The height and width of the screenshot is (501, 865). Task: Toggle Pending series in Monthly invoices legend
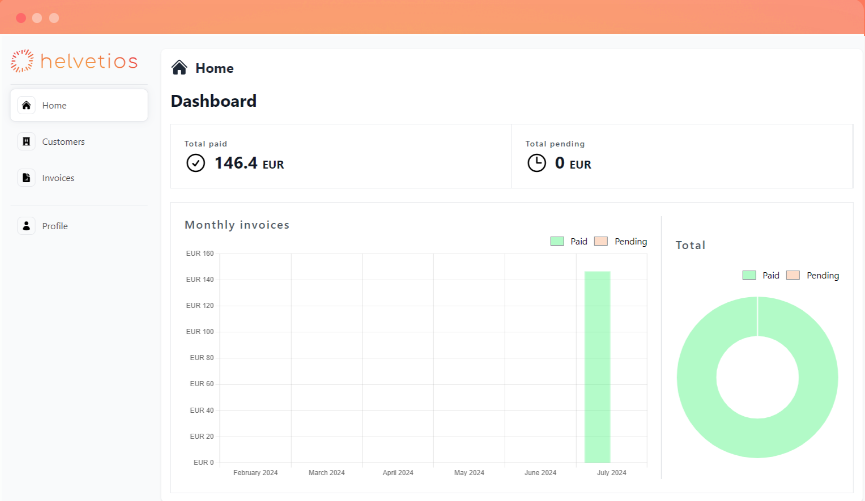point(601,241)
